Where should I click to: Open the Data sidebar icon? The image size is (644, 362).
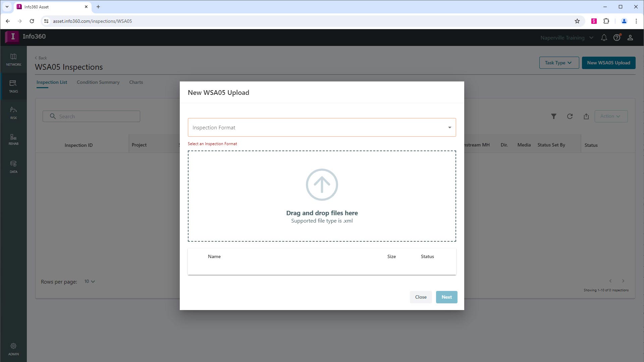(x=13, y=167)
